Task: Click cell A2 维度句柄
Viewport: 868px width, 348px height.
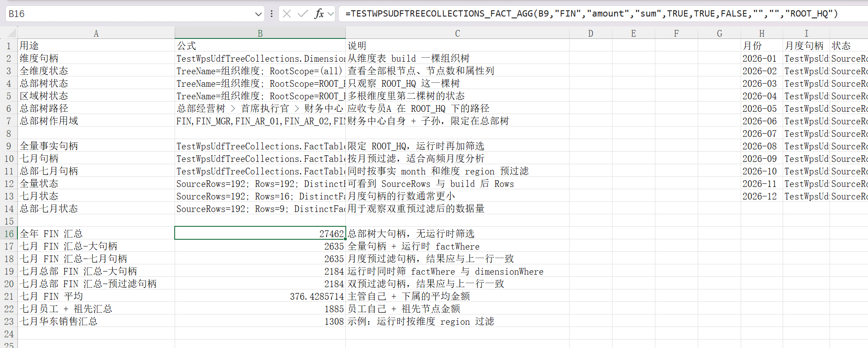Action: coord(96,58)
